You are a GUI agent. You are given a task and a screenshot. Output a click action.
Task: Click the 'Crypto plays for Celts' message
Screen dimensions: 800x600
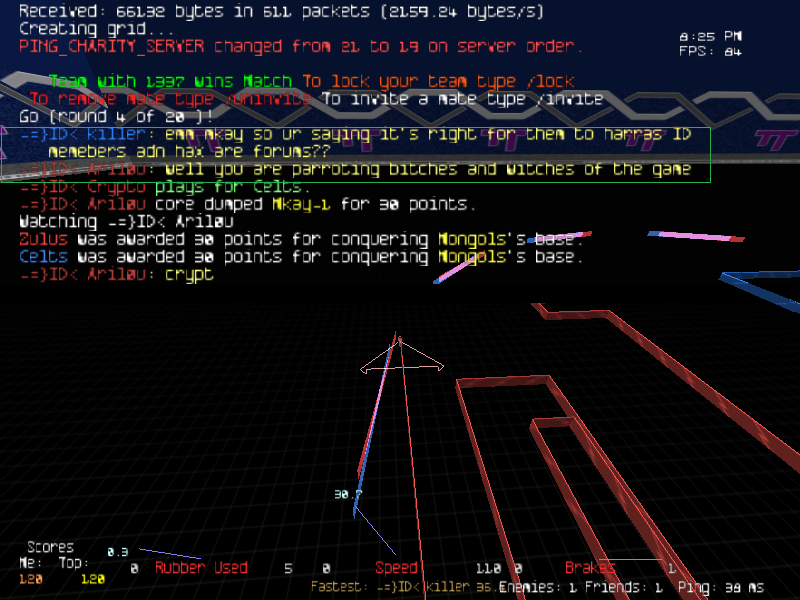coord(165,187)
